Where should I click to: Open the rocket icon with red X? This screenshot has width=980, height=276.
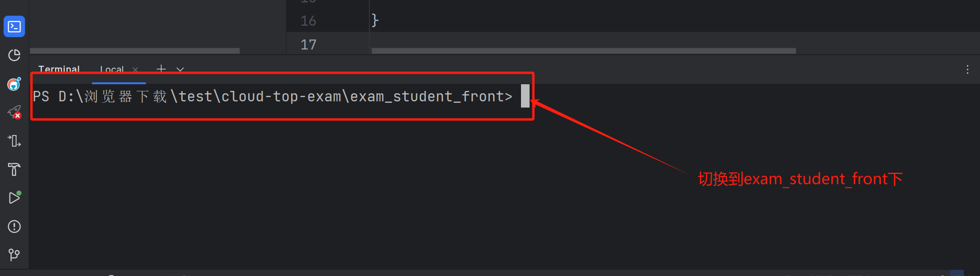pos(14,112)
